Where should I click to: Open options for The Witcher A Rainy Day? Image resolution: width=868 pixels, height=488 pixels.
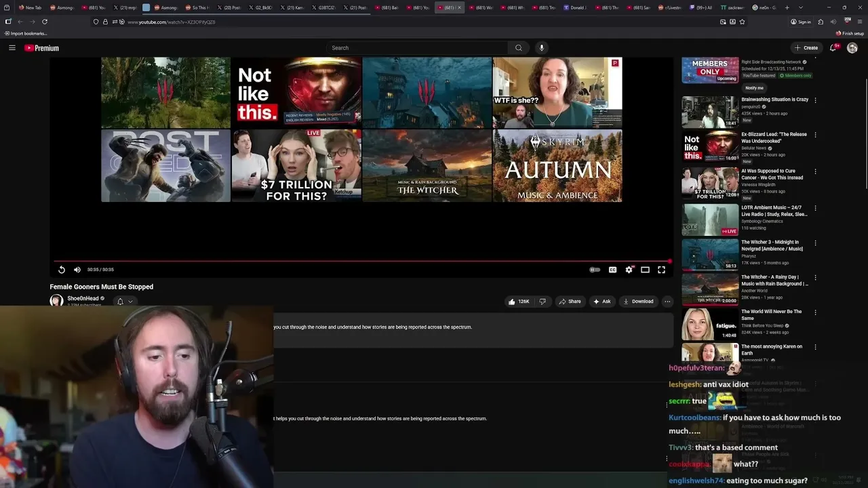click(815, 277)
